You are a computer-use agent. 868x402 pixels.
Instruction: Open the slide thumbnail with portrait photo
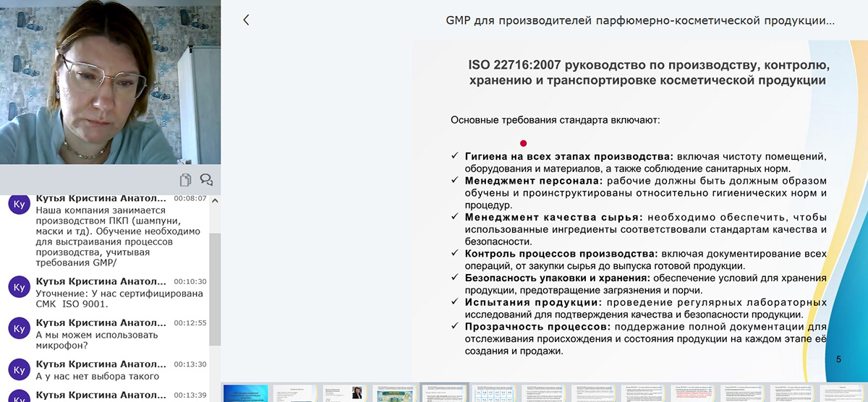tap(345, 393)
